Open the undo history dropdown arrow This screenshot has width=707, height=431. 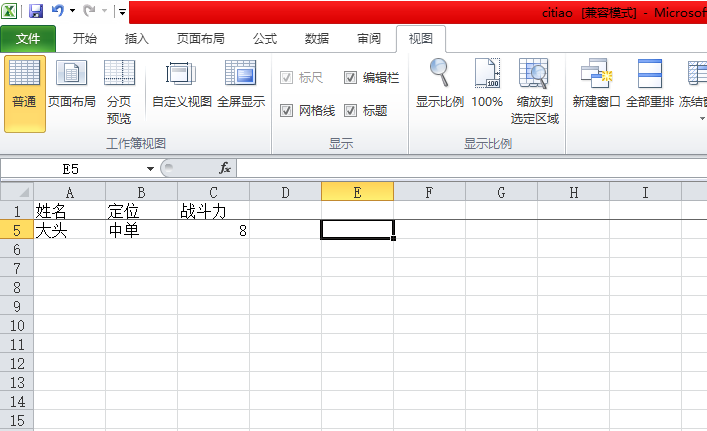click(73, 11)
